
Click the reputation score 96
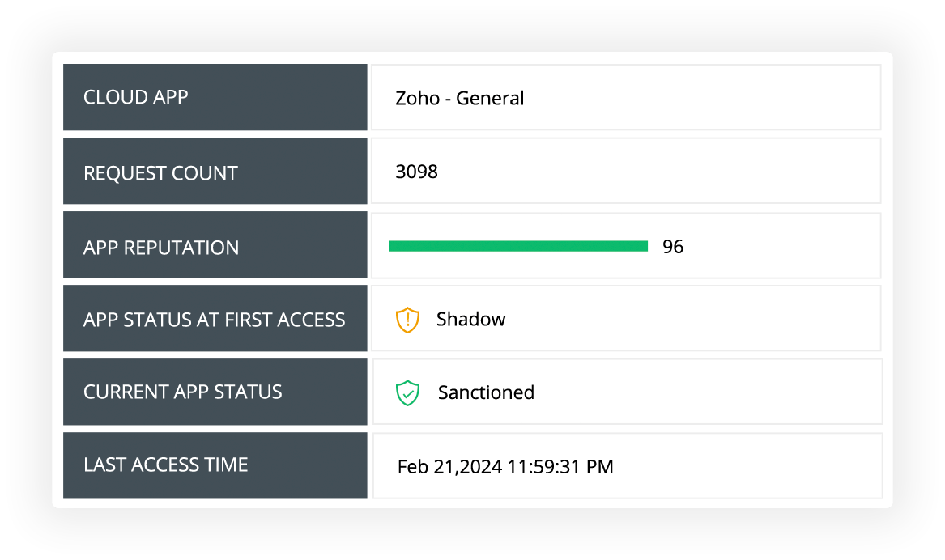673,247
